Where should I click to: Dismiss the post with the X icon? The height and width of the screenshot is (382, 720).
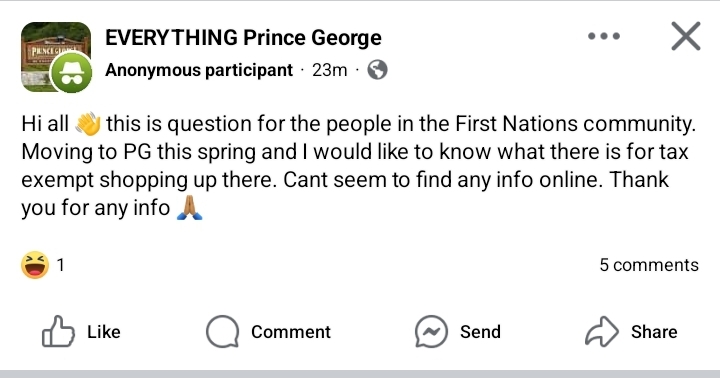[686, 36]
